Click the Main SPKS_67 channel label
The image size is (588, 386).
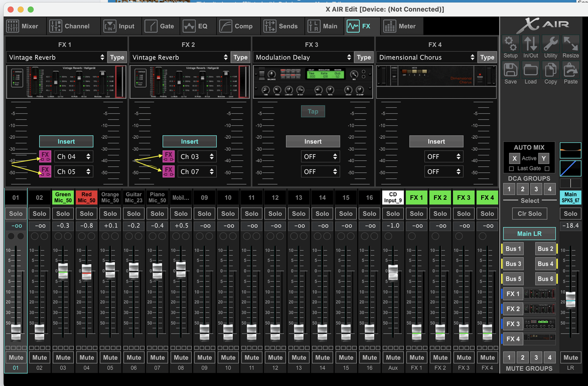[x=571, y=197]
